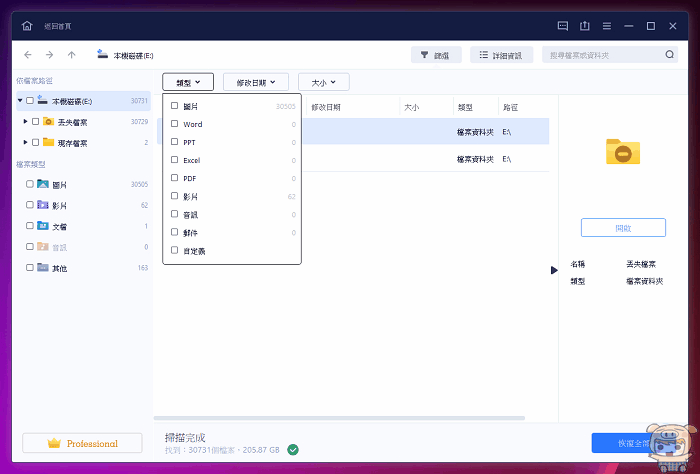The height and width of the screenshot is (474, 700).
Task: Check PPT in the 類型 dropdown list
Action: (175, 142)
